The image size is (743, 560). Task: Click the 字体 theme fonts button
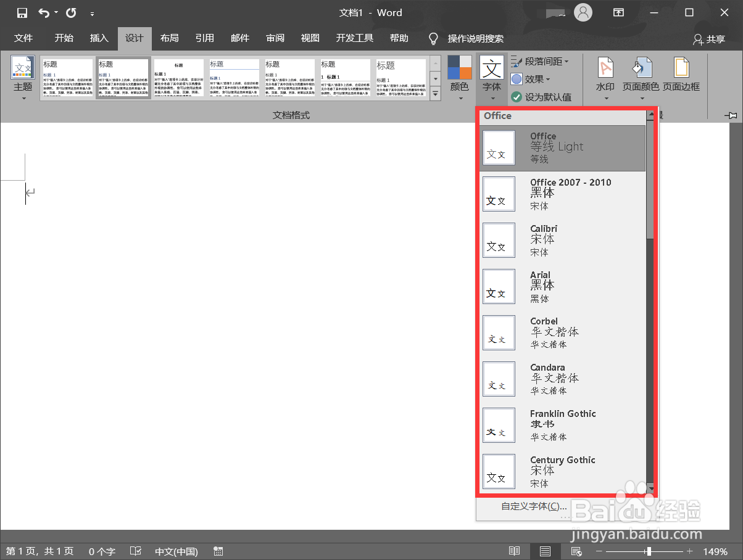[x=492, y=79]
